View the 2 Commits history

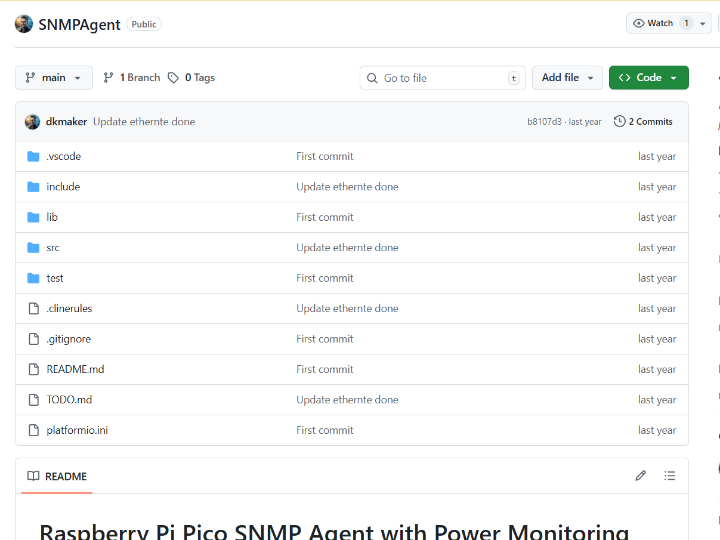(x=643, y=122)
